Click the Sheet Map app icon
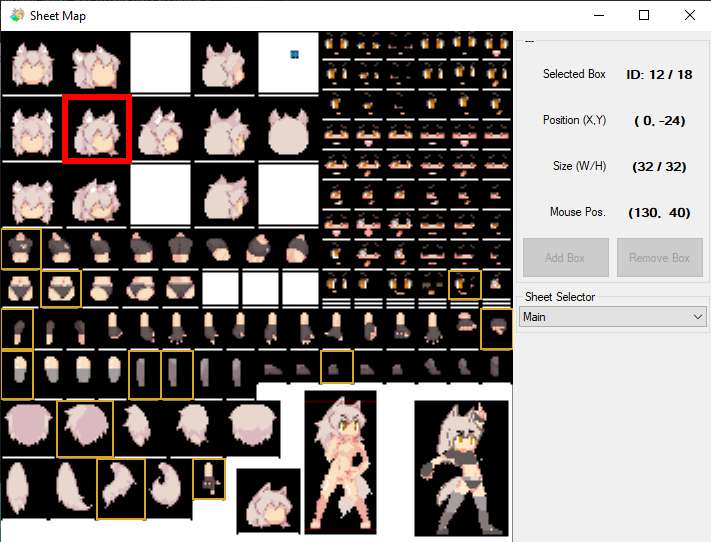The height and width of the screenshot is (542, 711). click(x=17, y=15)
